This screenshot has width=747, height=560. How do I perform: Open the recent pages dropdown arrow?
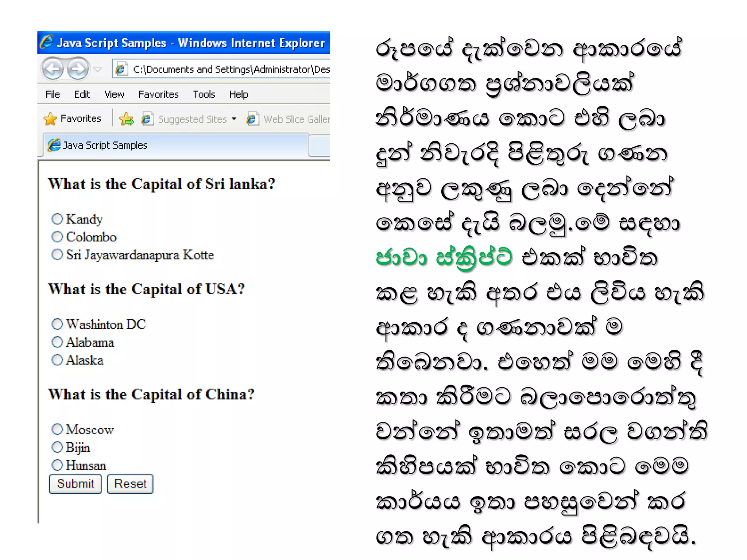coord(98,69)
